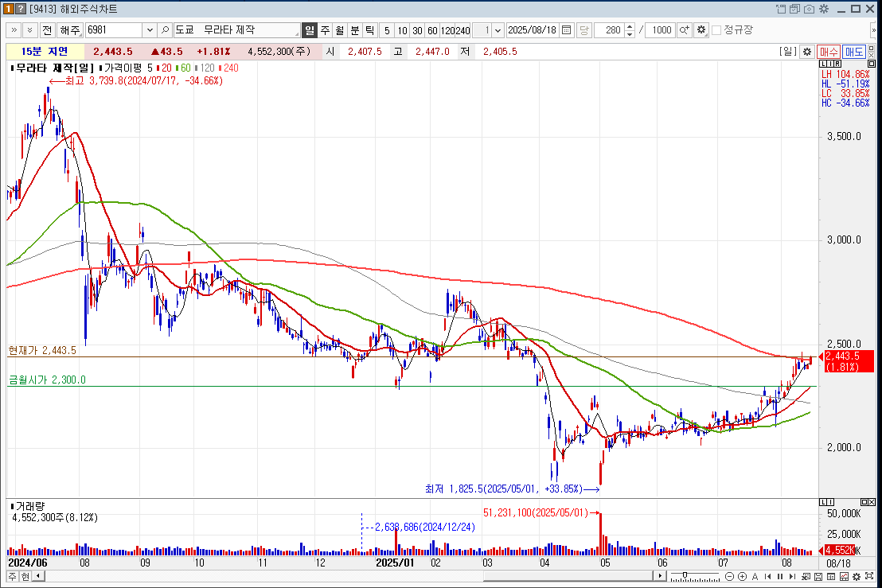Image resolution: width=882 pixels, height=588 pixels.
Task: Expand the double-chevron down toolbar button
Action: coord(29,30)
